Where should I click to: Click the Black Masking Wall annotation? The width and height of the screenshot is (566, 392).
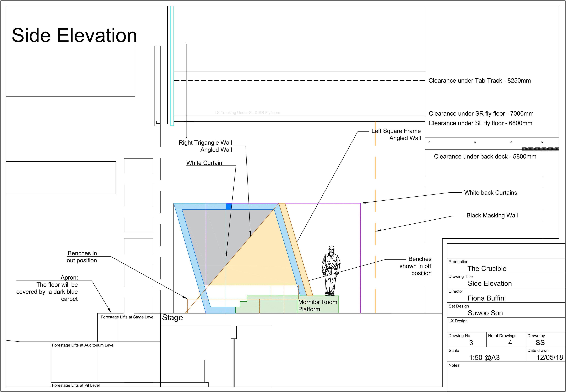(x=492, y=215)
